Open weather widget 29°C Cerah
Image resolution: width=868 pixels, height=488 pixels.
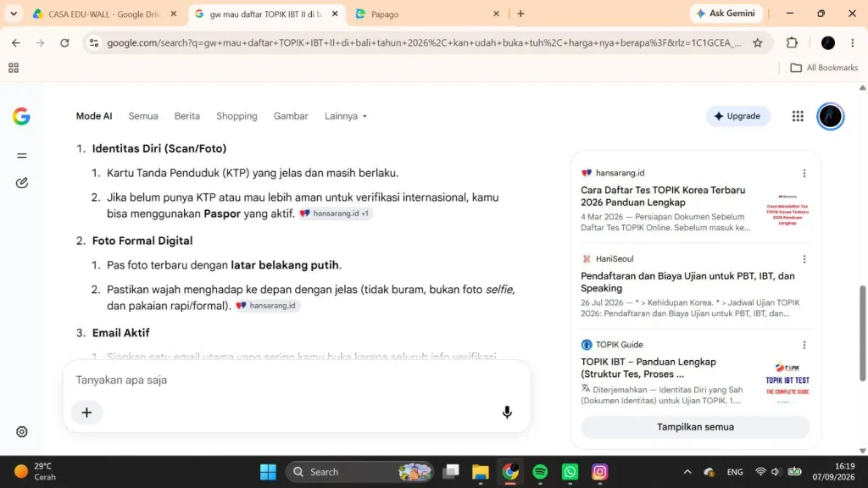pyautogui.click(x=36, y=472)
